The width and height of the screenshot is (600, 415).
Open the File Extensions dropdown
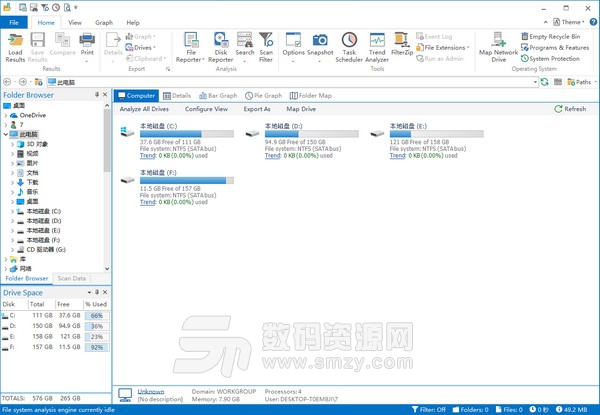click(444, 47)
